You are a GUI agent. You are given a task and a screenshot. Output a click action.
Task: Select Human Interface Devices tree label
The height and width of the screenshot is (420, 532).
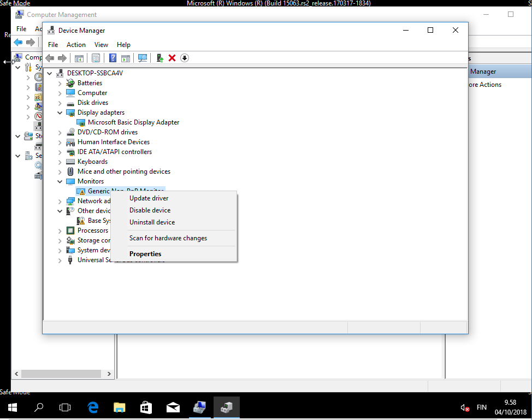coord(113,142)
